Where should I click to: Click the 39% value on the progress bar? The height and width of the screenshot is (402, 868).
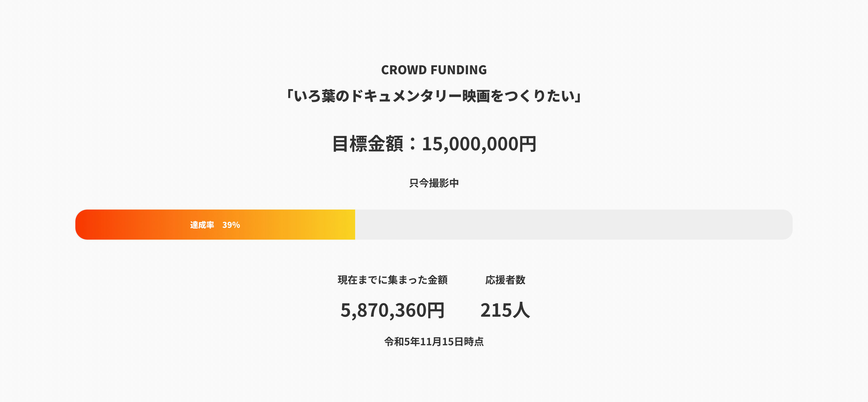231,225
